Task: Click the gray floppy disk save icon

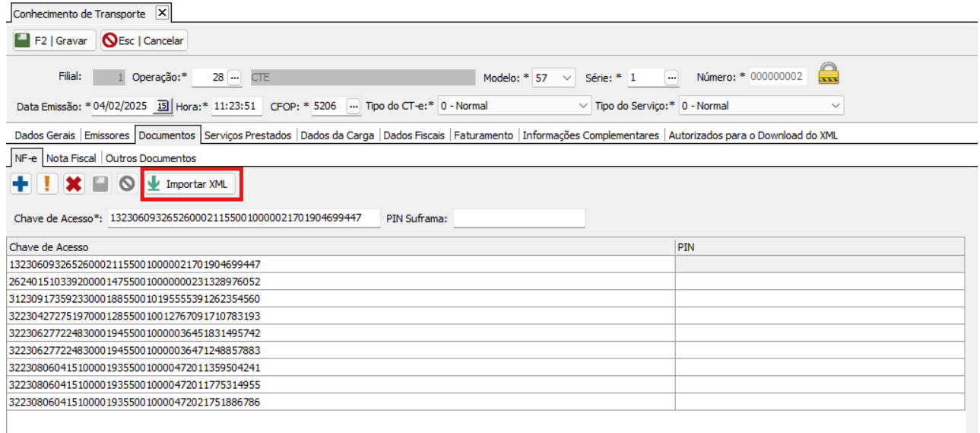Action: click(x=100, y=184)
